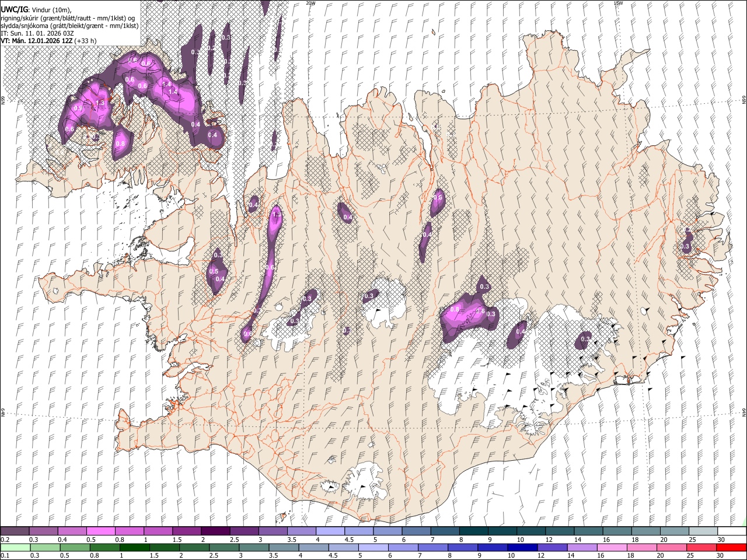Select the 'IT: Sun. 11. 01. 2026 03Z' line

37,33
